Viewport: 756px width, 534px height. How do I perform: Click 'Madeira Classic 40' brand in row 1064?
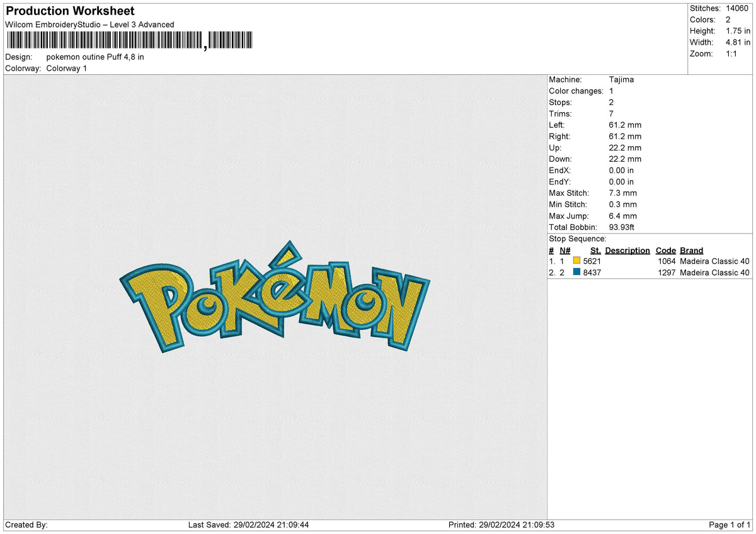coord(715,261)
